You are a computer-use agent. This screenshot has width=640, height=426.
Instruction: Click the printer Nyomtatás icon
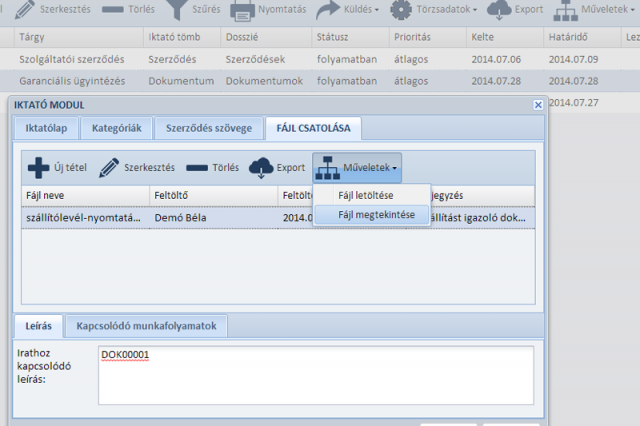[x=242, y=10]
